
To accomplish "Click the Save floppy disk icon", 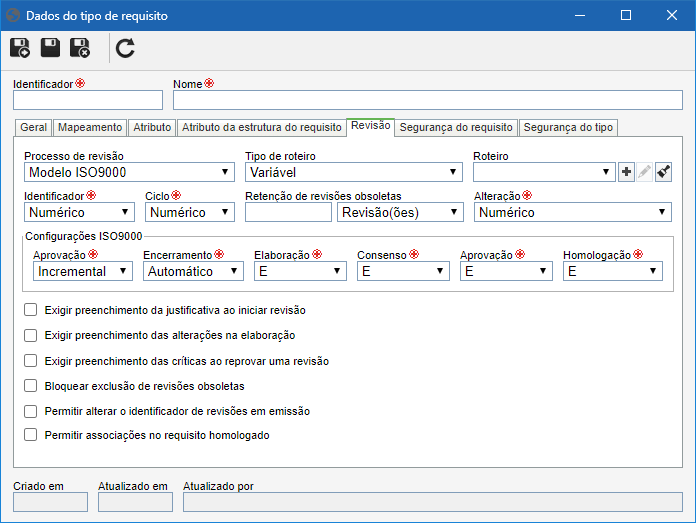I will (50, 48).
